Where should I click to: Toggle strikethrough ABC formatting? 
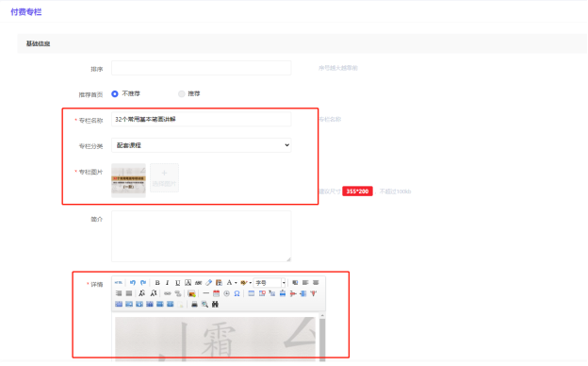tap(199, 283)
